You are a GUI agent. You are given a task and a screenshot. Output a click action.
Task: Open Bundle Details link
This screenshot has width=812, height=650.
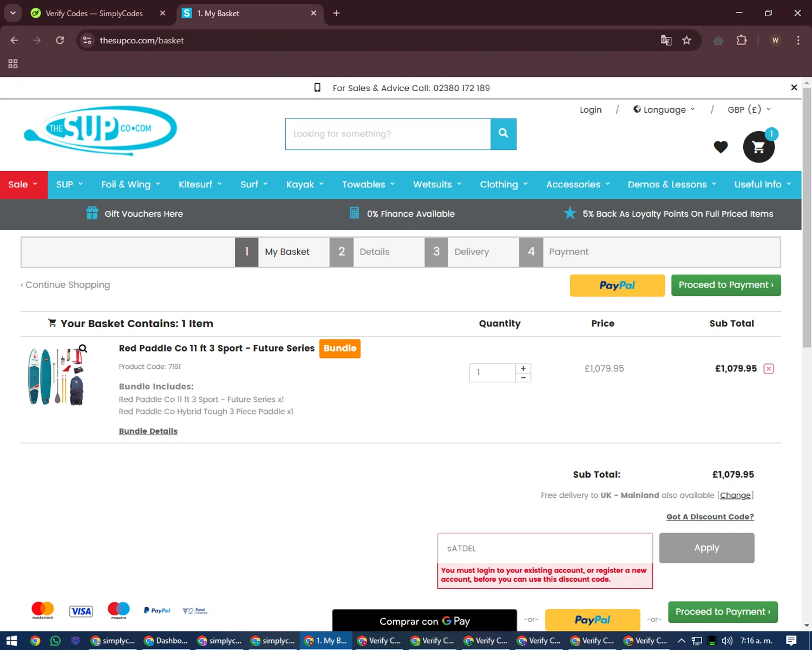[148, 431]
